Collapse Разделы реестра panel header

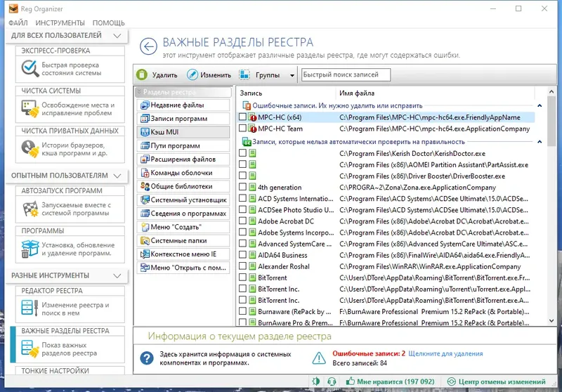183,92
